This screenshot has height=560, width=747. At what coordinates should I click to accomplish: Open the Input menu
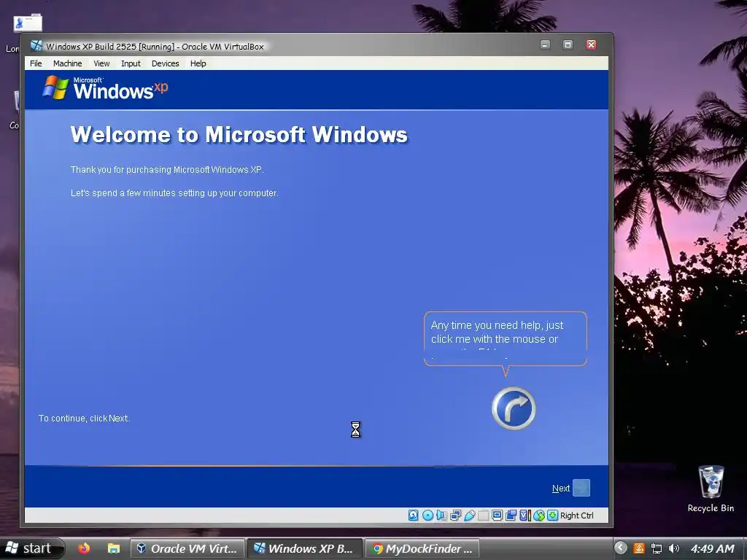[131, 63]
